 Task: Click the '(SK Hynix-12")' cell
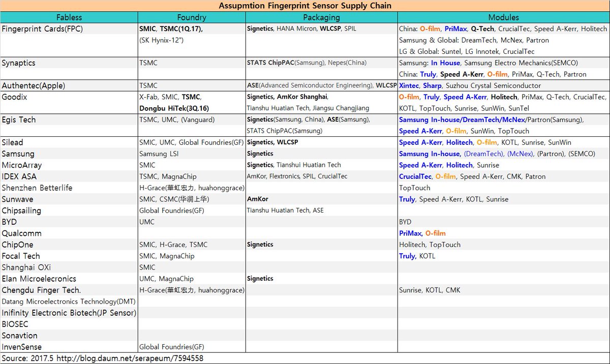click(163, 40)
